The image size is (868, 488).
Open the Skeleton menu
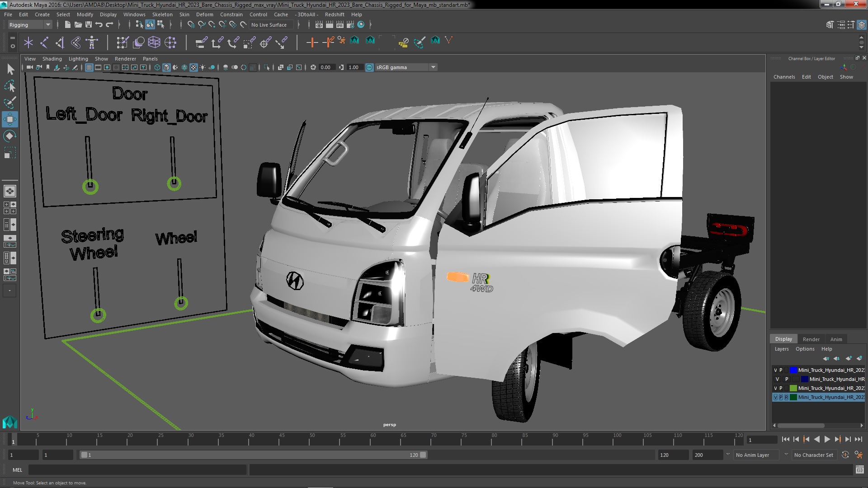[x=162, y=14]
